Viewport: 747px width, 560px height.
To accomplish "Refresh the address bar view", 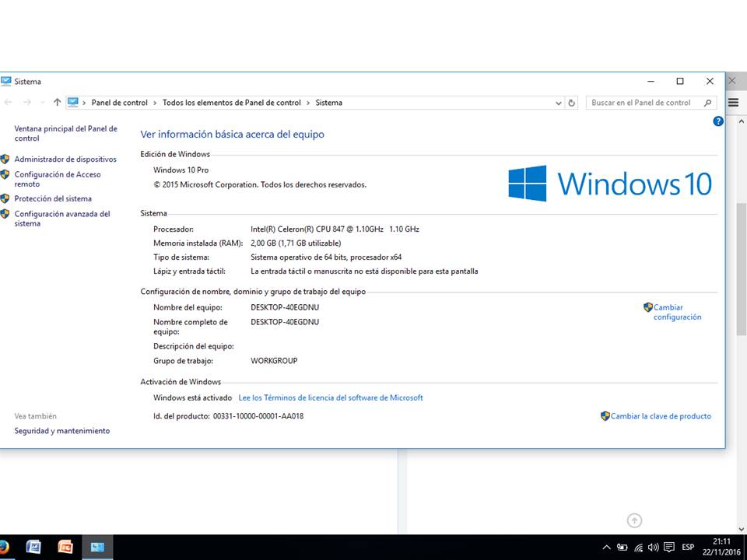I will click(572, 103).
